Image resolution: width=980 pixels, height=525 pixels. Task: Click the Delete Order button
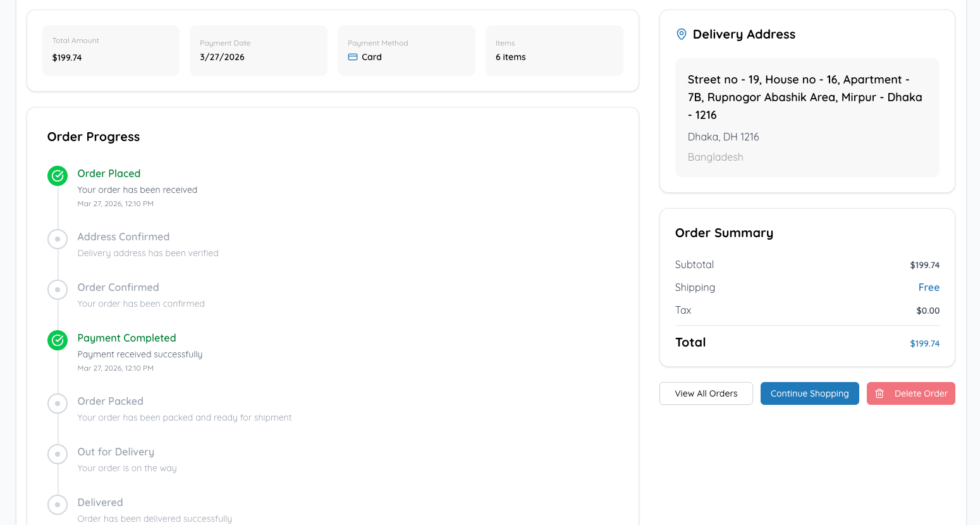[911, 393]
